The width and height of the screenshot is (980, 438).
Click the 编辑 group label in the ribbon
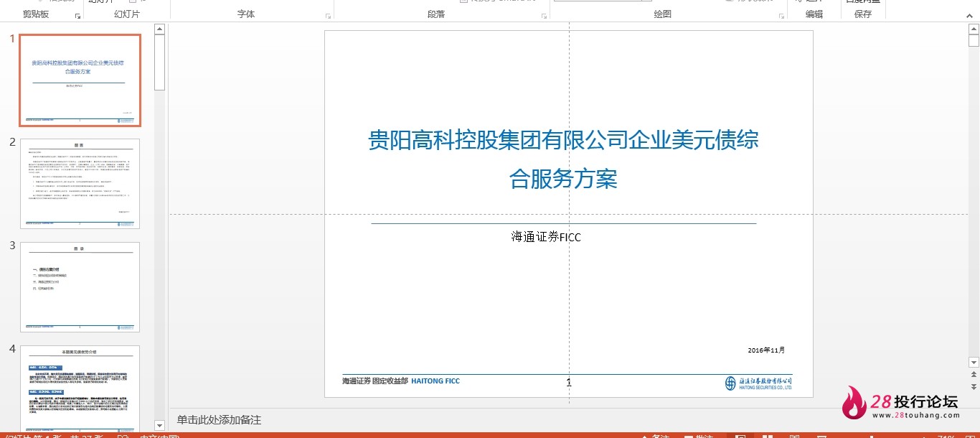(814, 14)
